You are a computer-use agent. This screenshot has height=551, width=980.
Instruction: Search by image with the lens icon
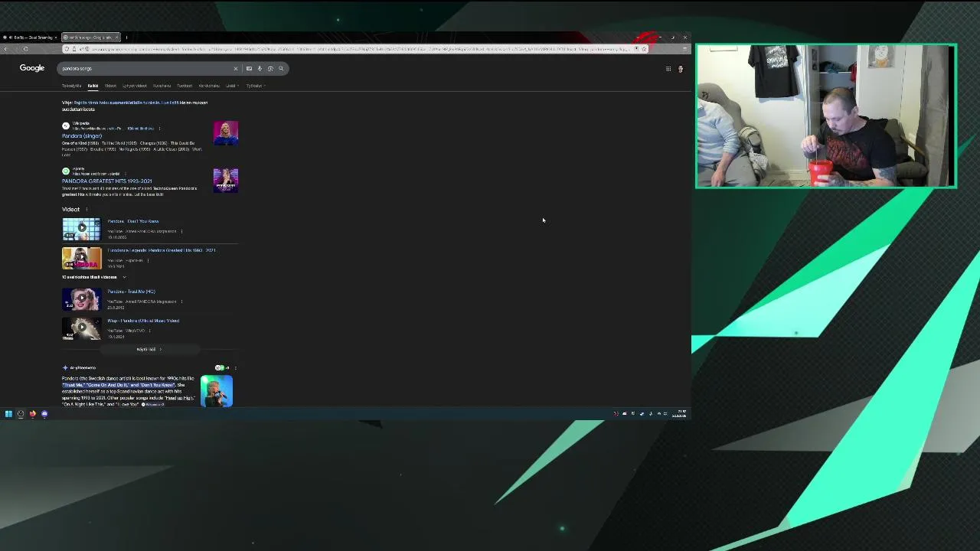(270, 69)
